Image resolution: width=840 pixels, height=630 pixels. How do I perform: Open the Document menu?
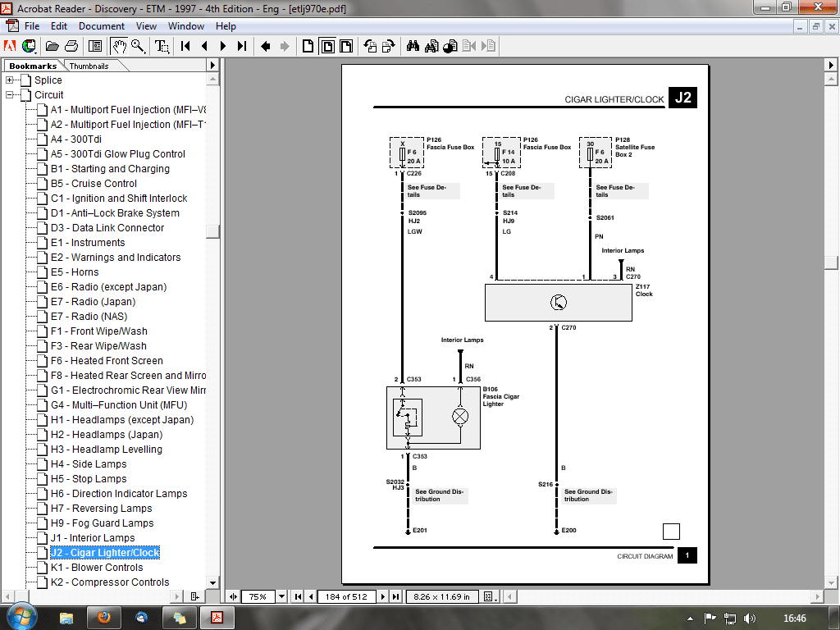(x=101, y=25)
